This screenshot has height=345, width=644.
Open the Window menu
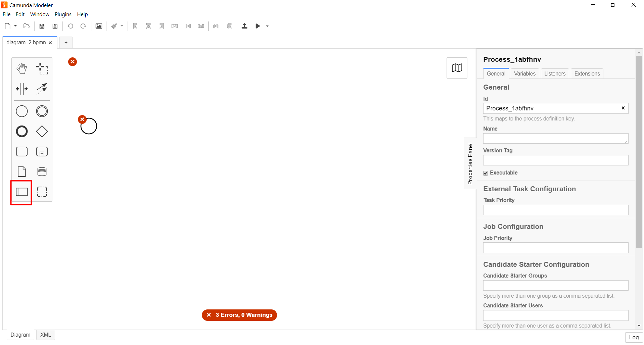click(x=40, y=14)
